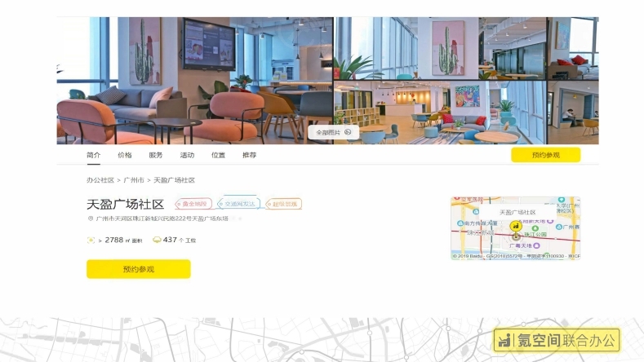Switch to the 简介 tab
This screenshot has height=362, width=644.
tap(93, 155)
